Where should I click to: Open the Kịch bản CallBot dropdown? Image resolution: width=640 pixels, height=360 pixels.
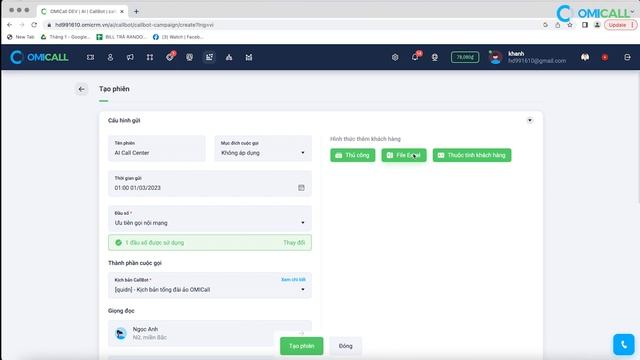pos(210,285)
